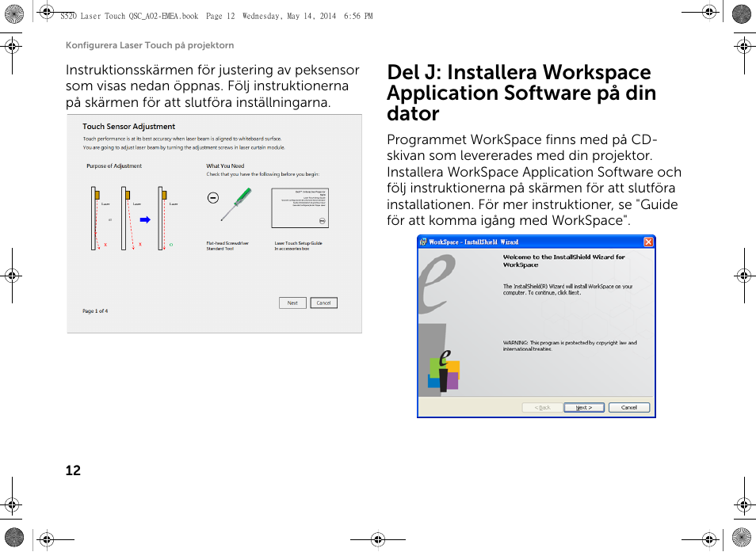Click the green flat-head screwdriver image
The height and width of the screenshot is (552, 756).
236,204
